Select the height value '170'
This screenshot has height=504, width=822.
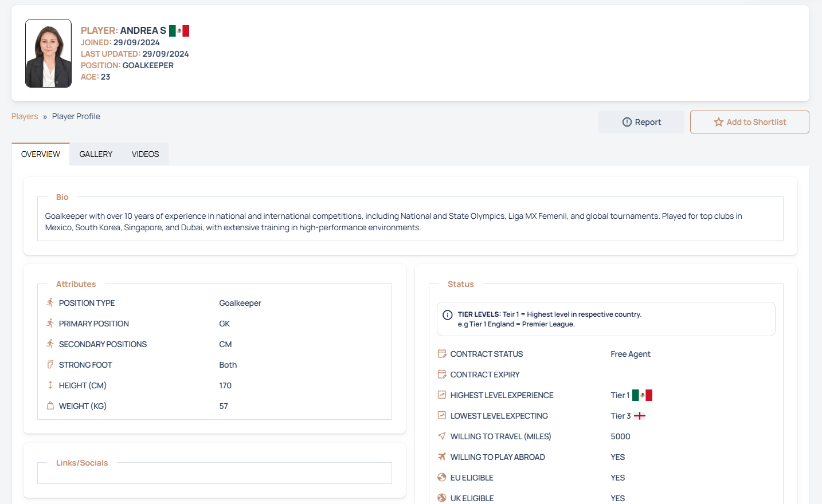[225, 385]
